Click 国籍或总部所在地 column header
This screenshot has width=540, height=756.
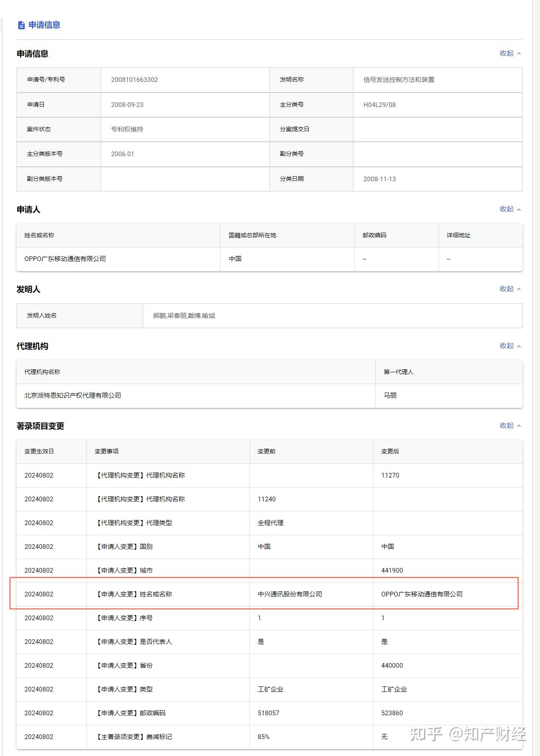pyautogui.click(x=252, y=235)
